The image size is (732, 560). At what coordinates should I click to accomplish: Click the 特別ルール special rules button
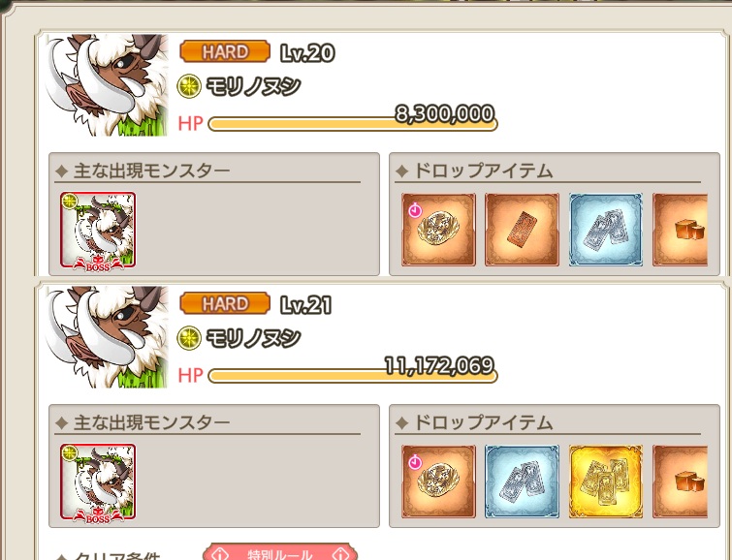click(x=279, y=552)
